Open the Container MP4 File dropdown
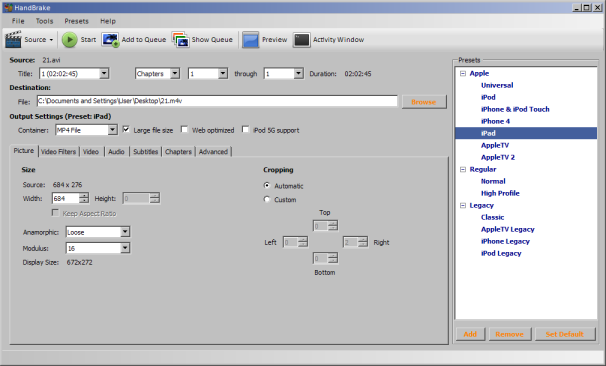 [x=112, y=130]
